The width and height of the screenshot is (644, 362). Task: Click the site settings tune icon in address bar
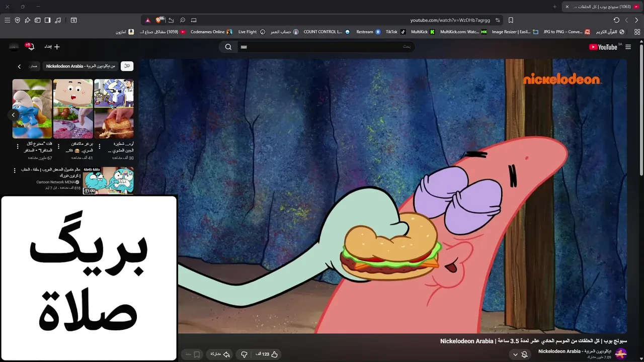498,20
